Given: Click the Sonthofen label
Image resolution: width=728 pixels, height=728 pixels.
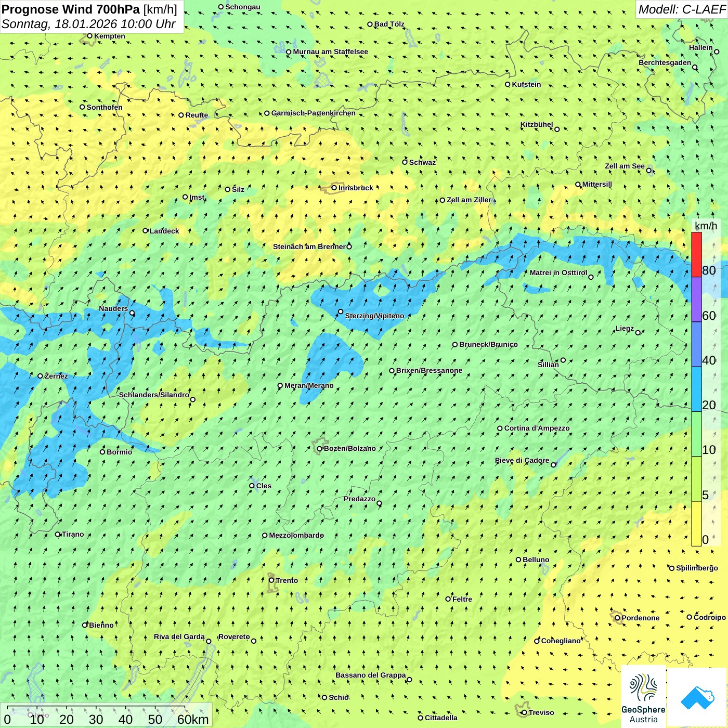Looking at the screenshot, I should click(105, 107).
